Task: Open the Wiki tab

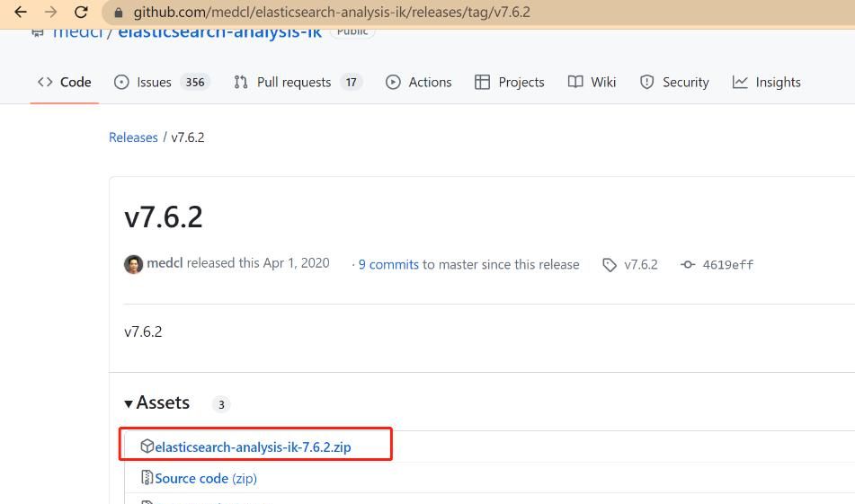Action: pos(592,83)
